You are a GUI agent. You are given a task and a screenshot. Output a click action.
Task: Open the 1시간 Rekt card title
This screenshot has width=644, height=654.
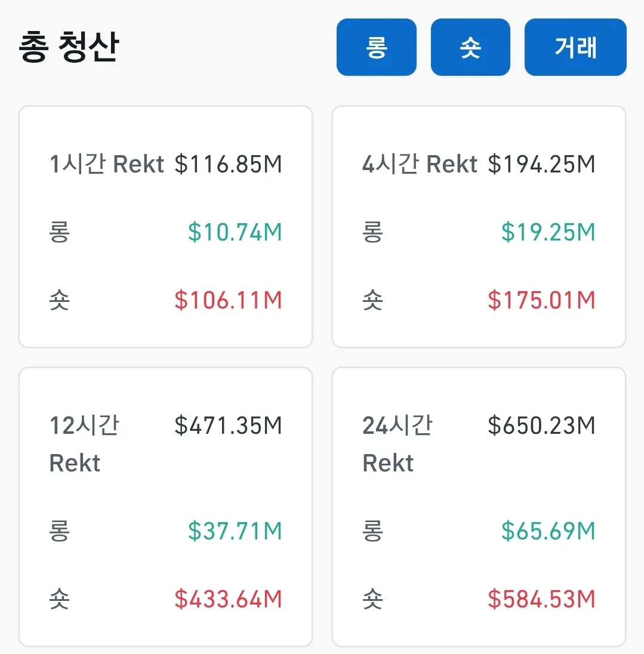point(106,164)
